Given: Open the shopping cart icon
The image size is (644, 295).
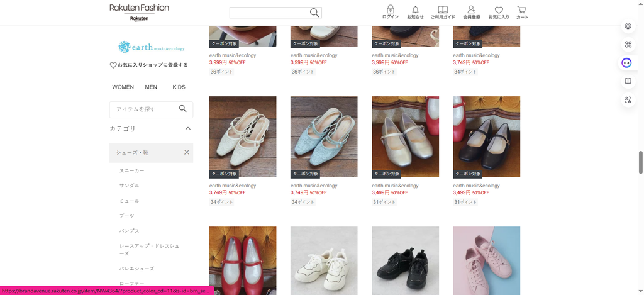Looking at the screenshot, I should coord(522,10).
